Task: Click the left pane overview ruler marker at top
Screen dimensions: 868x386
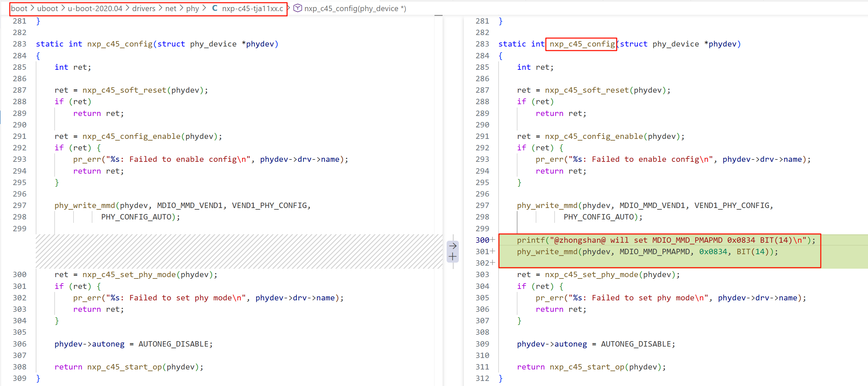Action: 438,16
